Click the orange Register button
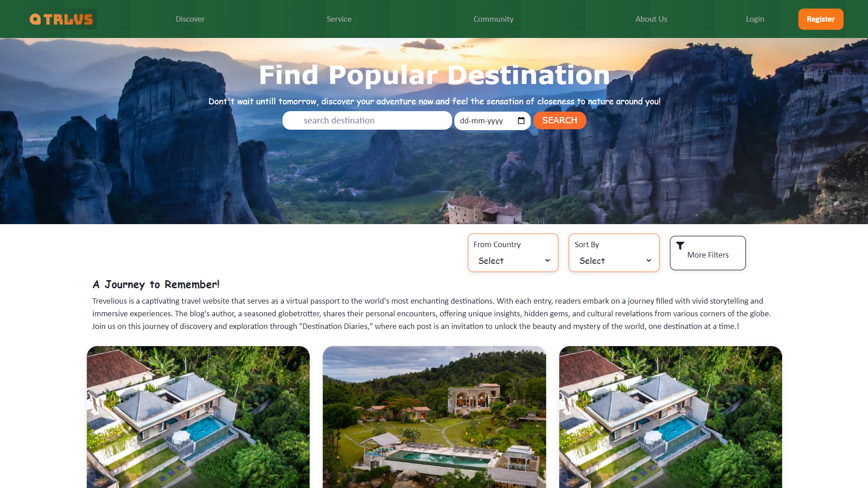 [x=821, y=19]
